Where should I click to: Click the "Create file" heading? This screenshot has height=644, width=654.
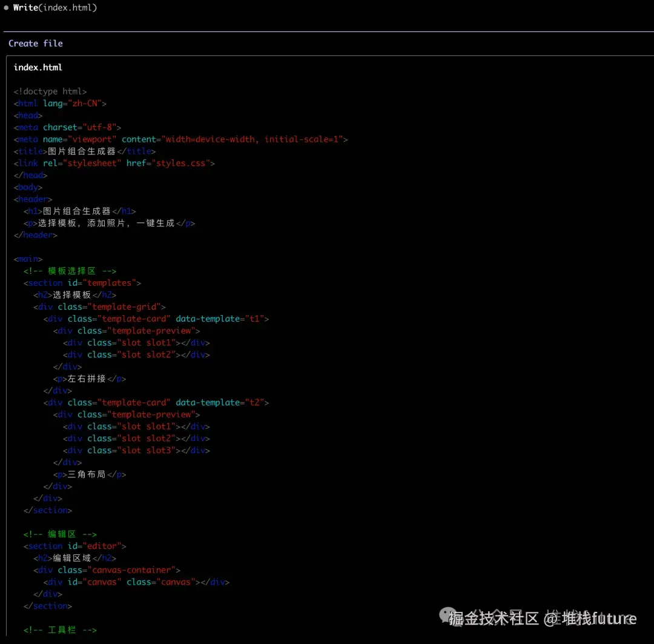tap(36, 44)
